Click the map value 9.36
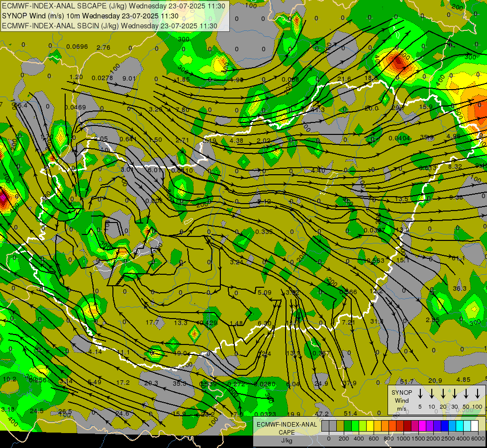The width and height of the screenshot is (487, 448). (x=456, y=197)
